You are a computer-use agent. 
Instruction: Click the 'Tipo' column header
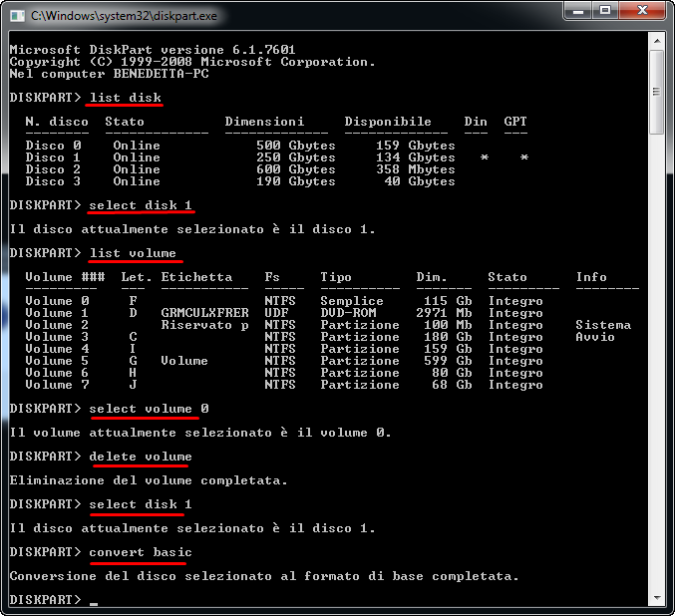(x=336, y=277)
